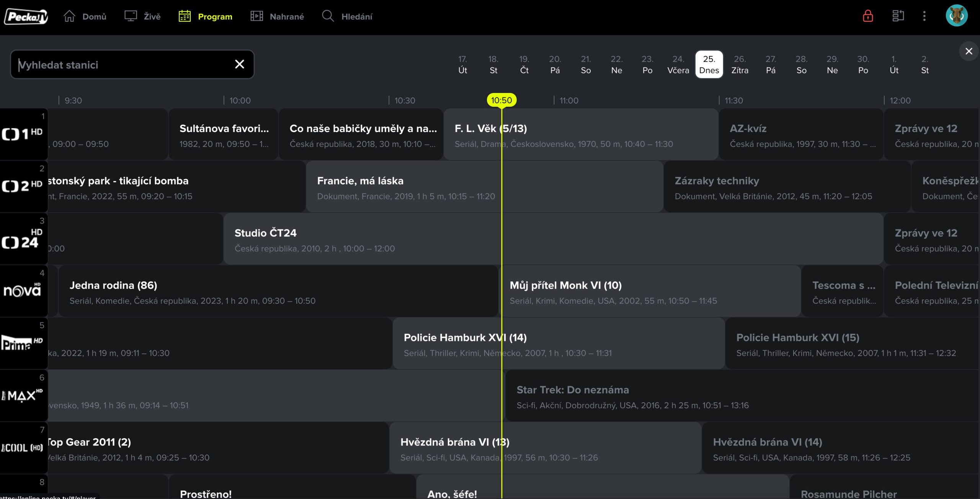The image size is (980, 499).
Task: Select day 1. Út
Action: 894,64
